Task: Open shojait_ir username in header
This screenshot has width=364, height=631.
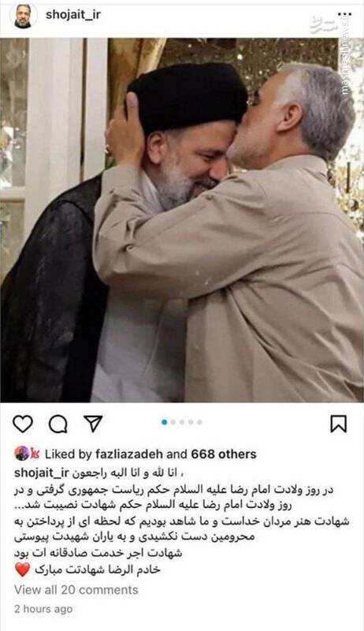Action: 73,15
